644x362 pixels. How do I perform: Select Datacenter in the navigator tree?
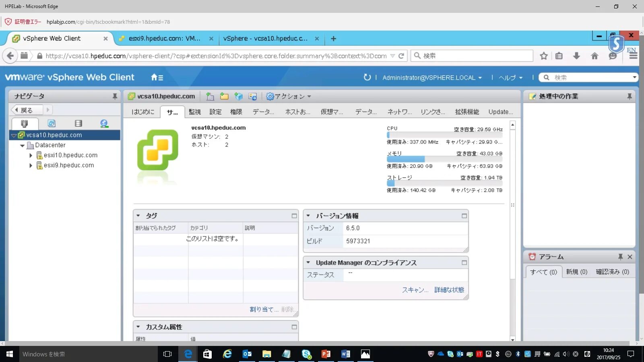pyautogui.click(x=50, y=145)
